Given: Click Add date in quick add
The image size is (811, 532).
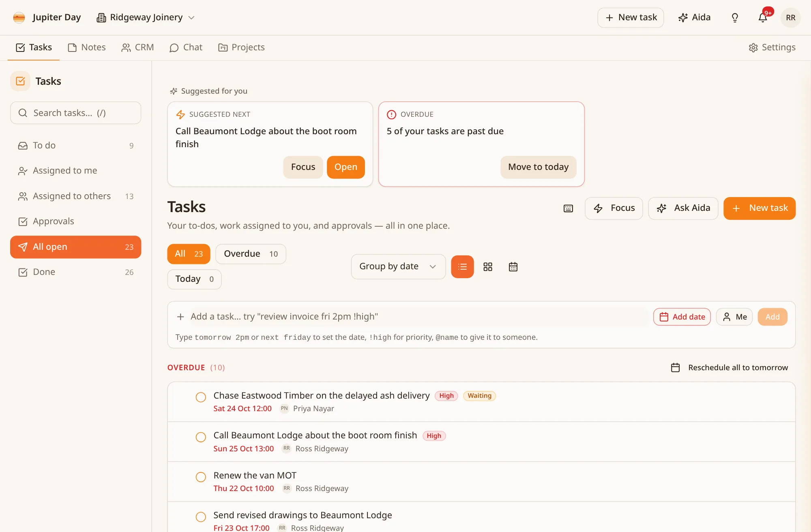Looking at the screenshot, I should (x=682, y=317).
